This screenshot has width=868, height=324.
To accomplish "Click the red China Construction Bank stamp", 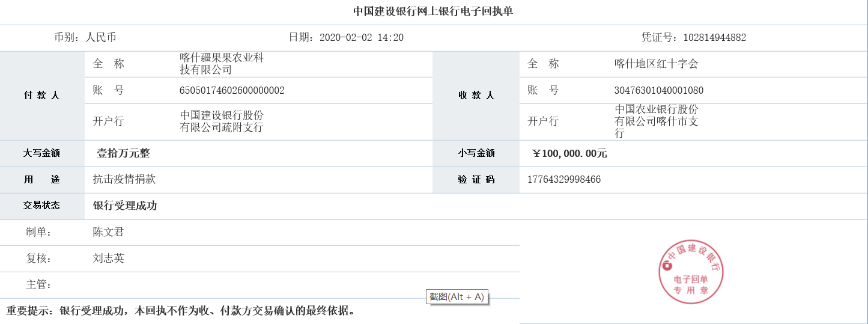I will click(691, 272).
